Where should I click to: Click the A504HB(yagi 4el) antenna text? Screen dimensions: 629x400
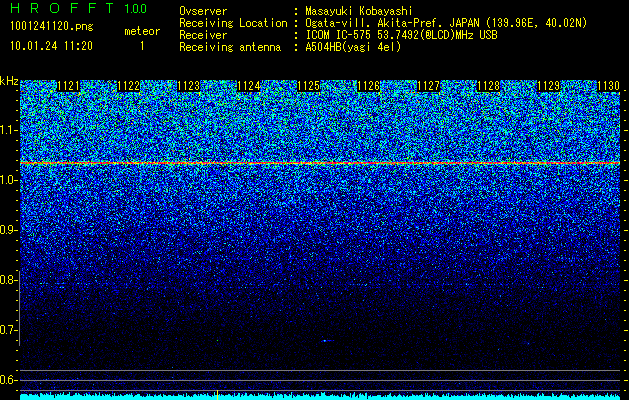point(353,47)
